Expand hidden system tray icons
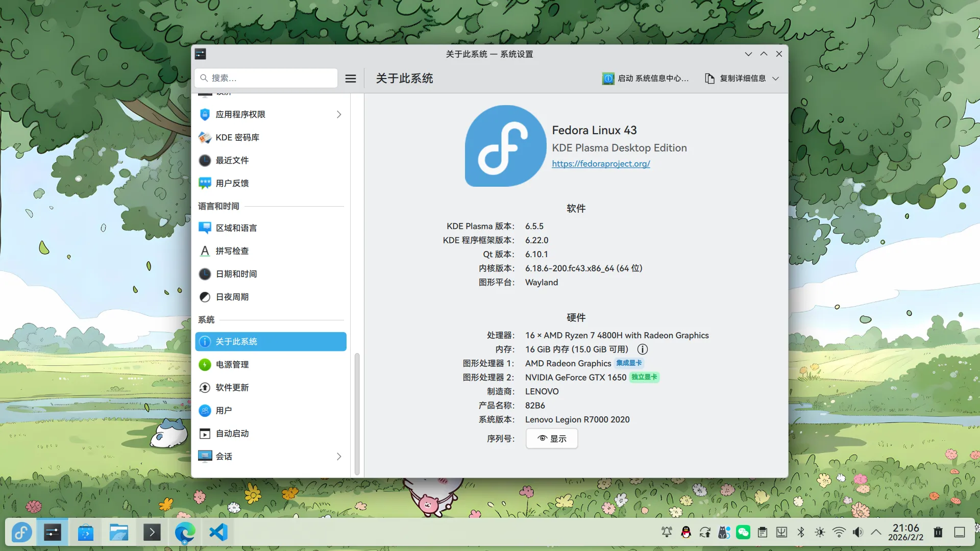 pyautogui.click(x=876, y=532)
